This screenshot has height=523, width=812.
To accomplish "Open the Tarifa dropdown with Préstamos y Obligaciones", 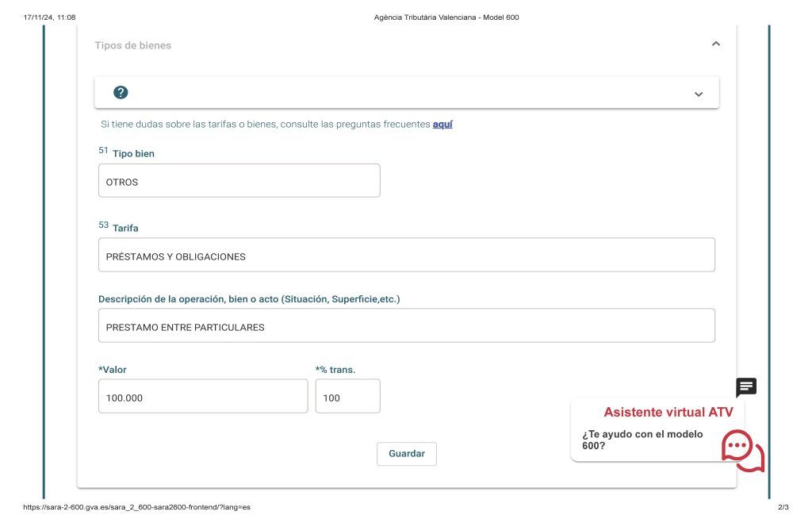I will 406,256.
